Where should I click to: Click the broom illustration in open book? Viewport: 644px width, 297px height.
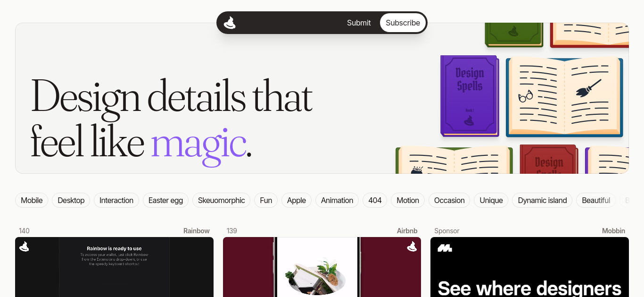click(x=588, y=88)
